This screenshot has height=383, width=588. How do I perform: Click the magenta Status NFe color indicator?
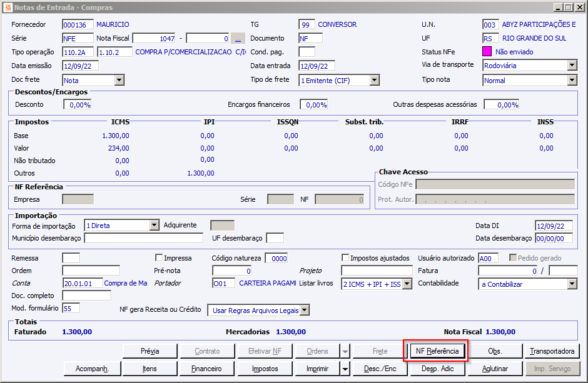(487, 52)
